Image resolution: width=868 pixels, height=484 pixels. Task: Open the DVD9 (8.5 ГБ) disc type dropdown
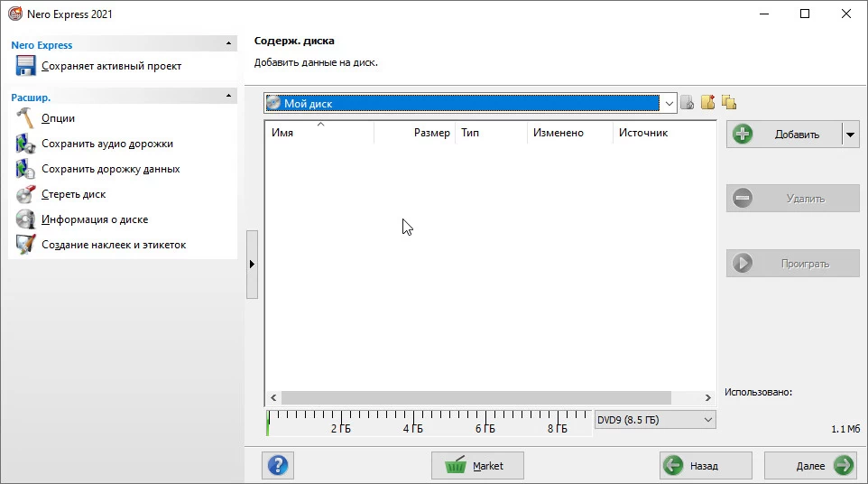point(706,420)
